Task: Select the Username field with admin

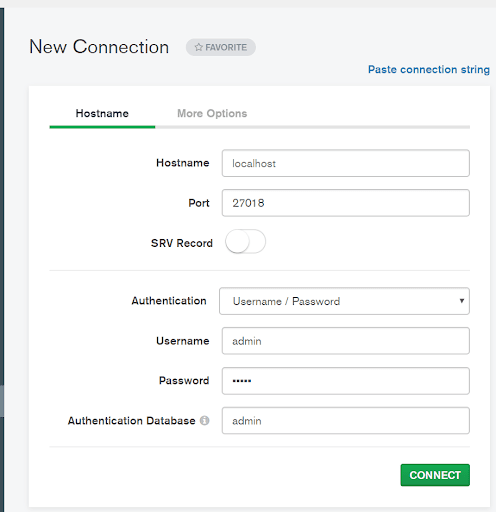Action: [346, 341]
